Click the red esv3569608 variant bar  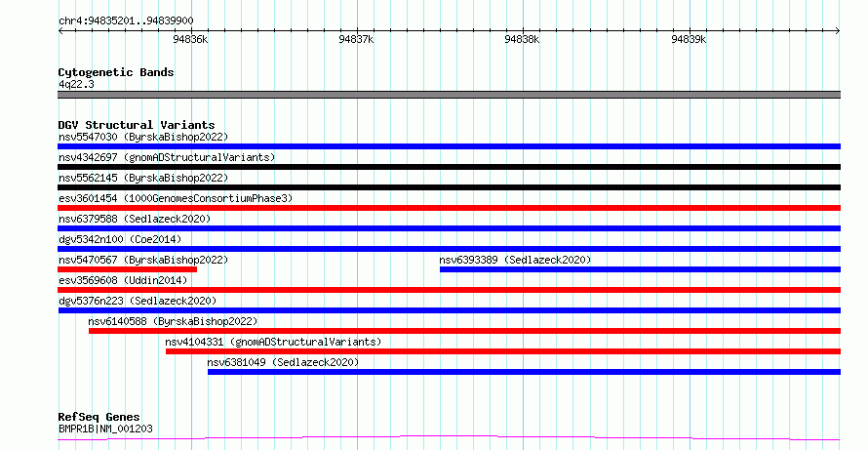pos(449,290)
